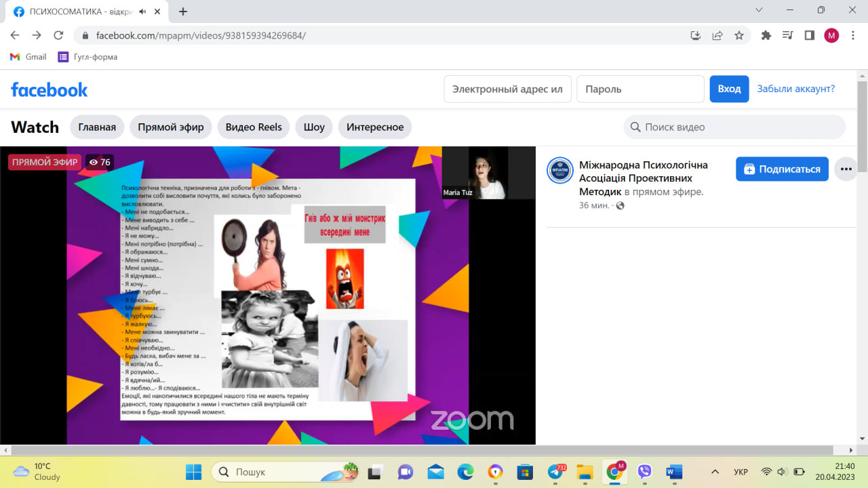Open the Chrome side panel
868x488 pixels.
[809, 36]
